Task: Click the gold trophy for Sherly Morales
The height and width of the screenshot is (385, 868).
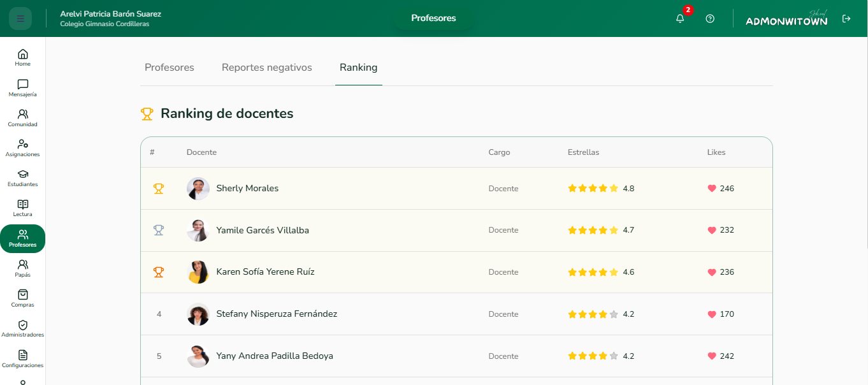Action: pos(159,189)
